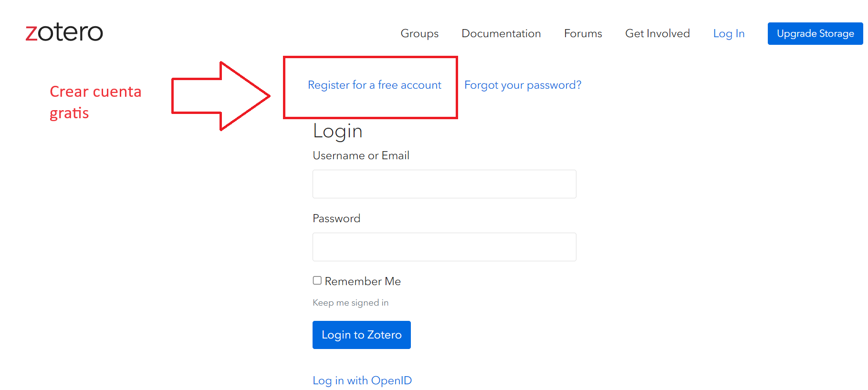Viewport: 868px width, 390px height.
Task: Select Get Involved in the top menu
Action: tap(657, 33)
